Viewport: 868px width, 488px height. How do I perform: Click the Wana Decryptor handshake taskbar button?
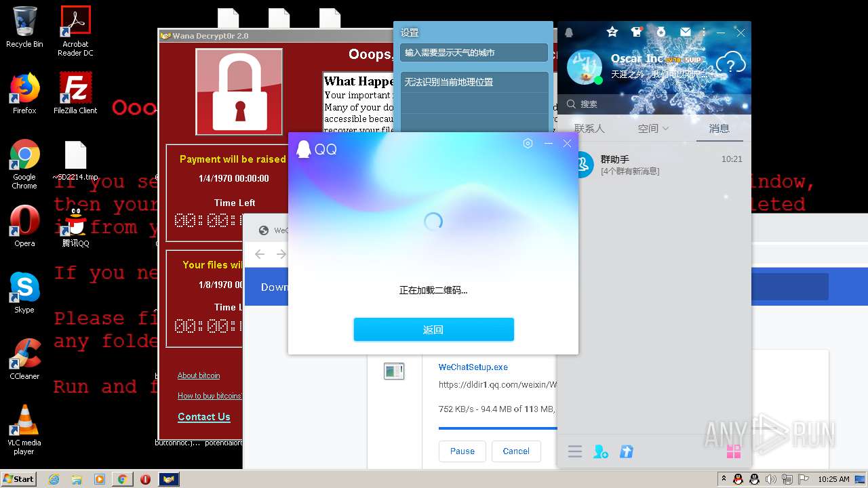169,479
